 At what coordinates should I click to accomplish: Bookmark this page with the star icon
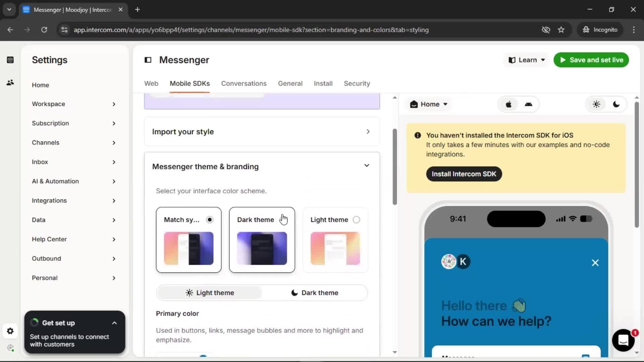coord(561,30)
